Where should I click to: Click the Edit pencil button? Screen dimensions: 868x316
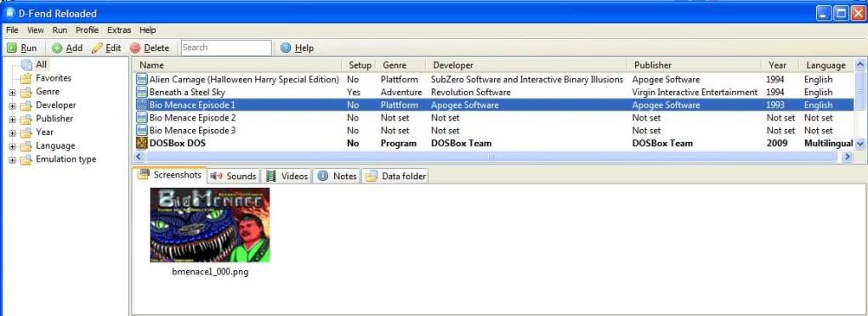tap(106, 48)
